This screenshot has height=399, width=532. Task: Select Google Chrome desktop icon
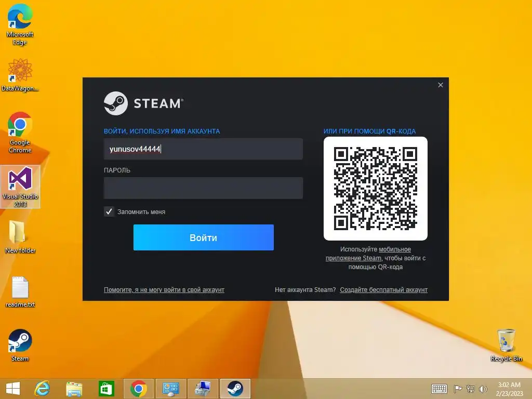20,132
